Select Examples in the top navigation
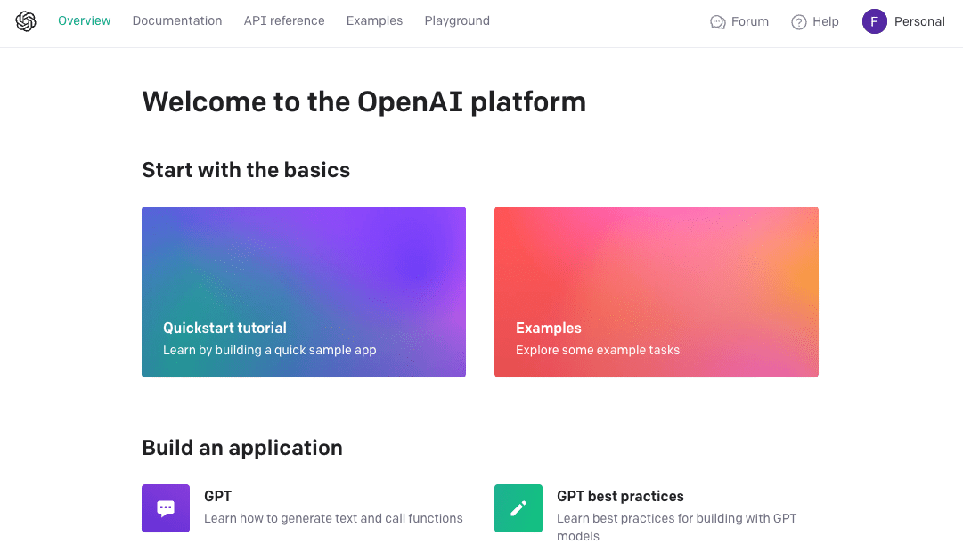The image size is (963, 560). click(375, 20)
